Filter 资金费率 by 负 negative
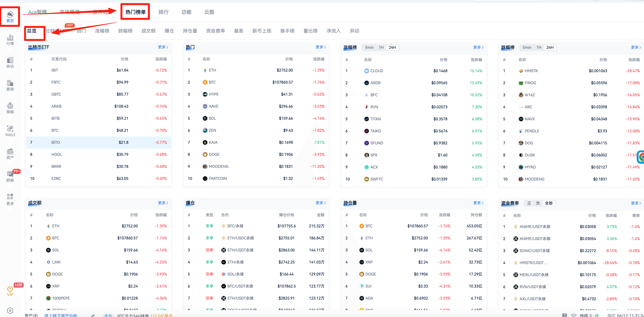644x317 pixels. tap(538, 203)
